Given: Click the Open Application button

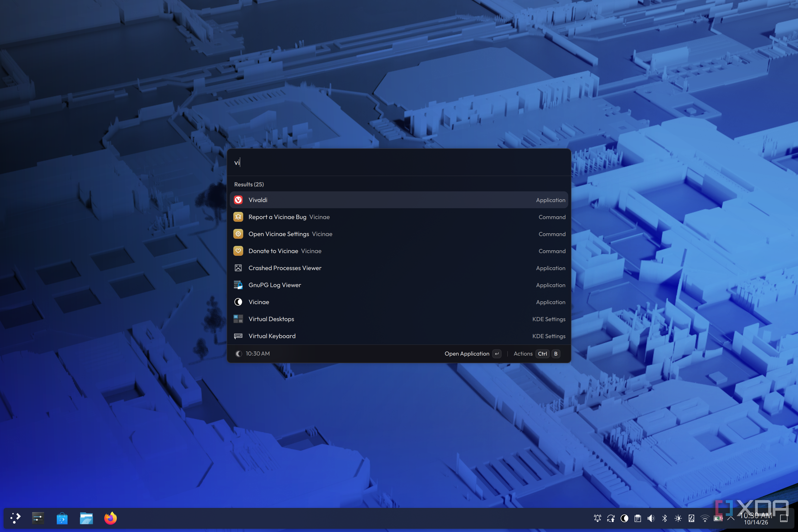Looking at the screenshot, I should pyautogui.click(x=473, y=353).
